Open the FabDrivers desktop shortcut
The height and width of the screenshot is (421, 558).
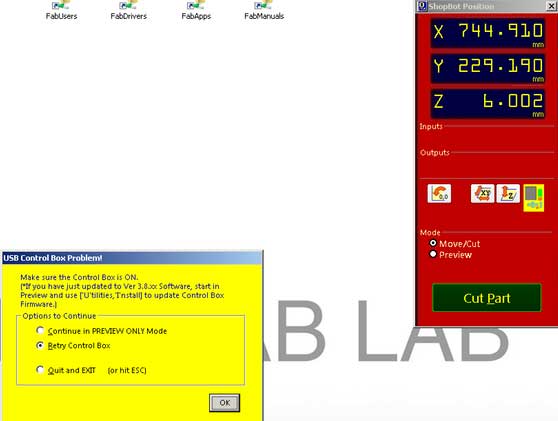pyautogui.click(x=128, y=11)
